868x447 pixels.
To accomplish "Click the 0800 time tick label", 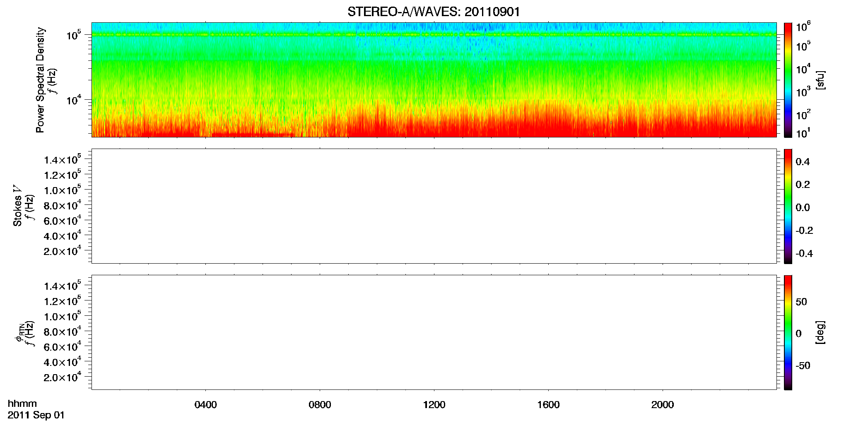I will click(x=320, y=405).
